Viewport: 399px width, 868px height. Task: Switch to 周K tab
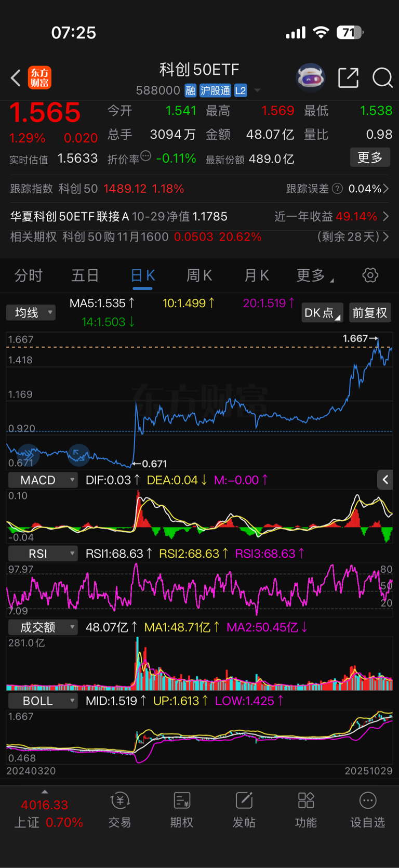pyautogui.click(x=199, y=275)
